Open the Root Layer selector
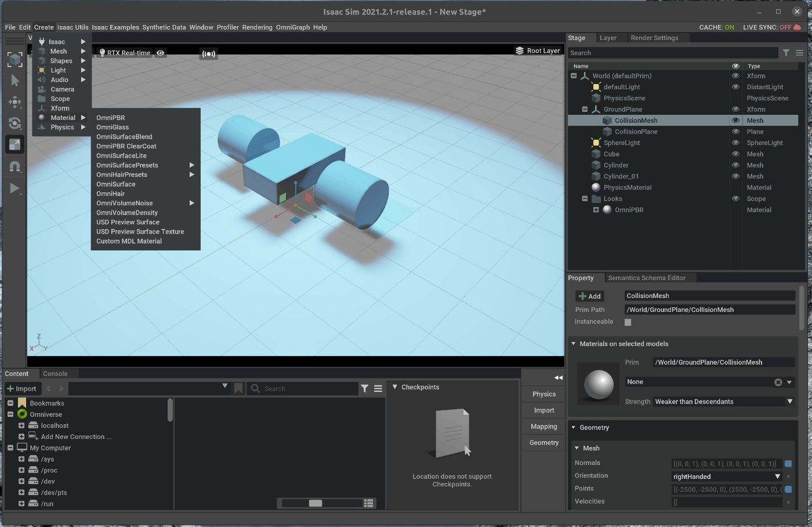Image resolution: width=812 pixels, height=527 pixels. (x=538, y=50)
